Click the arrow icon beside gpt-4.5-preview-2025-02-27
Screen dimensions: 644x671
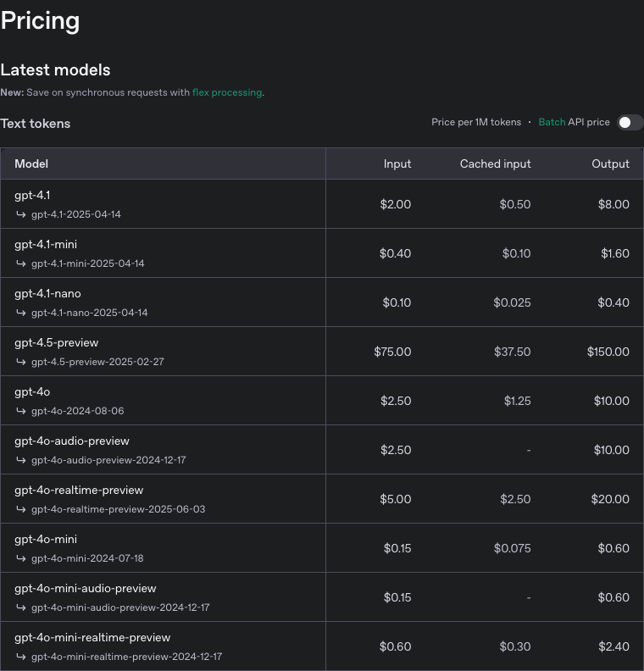click(x=21, y=362)
